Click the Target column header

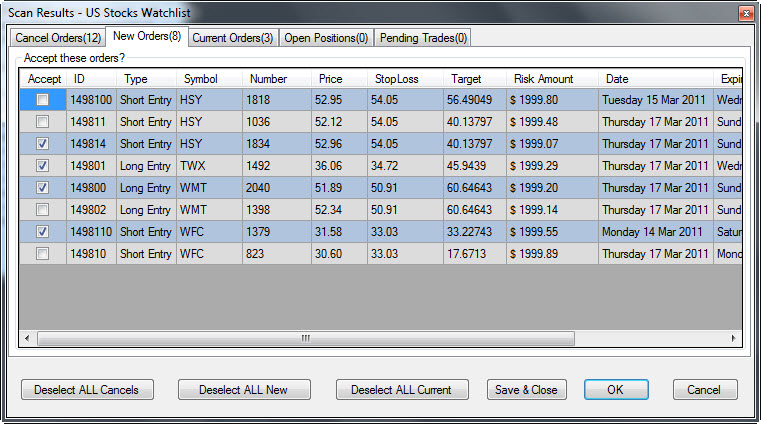tap(475, 79)
